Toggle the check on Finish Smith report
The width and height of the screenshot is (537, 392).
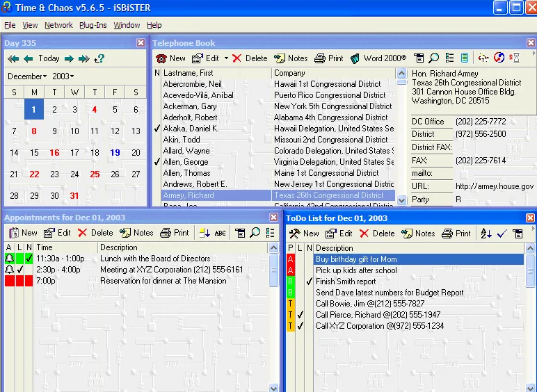310,281
